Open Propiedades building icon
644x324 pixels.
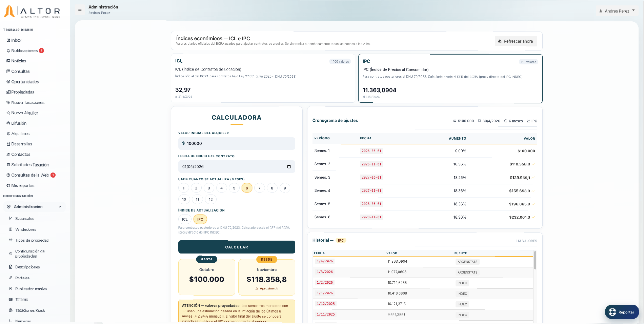tap(8, 92)
